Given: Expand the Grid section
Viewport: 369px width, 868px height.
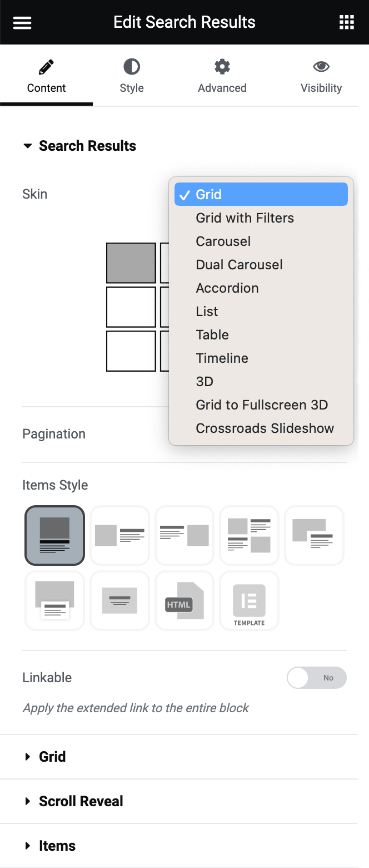Looking at the screenshot, I should tap(52, 757).
